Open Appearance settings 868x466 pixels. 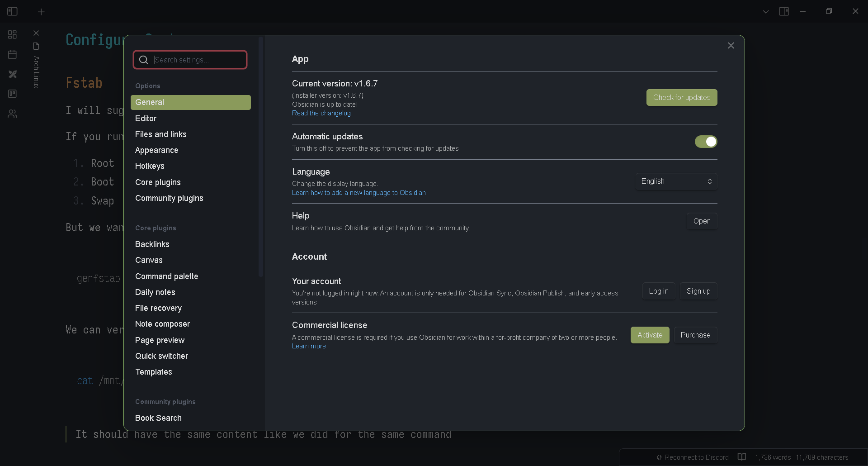191,150
